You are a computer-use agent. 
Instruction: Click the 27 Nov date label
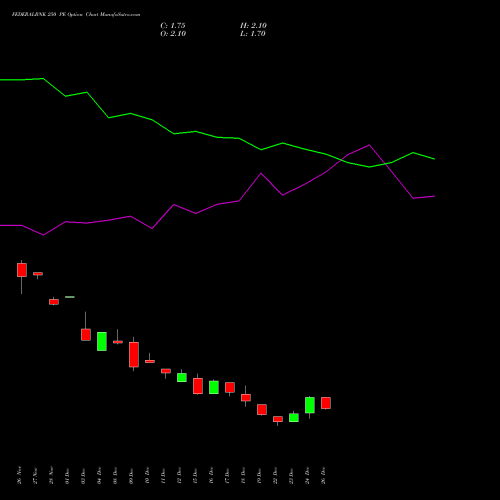click(35, 476)
